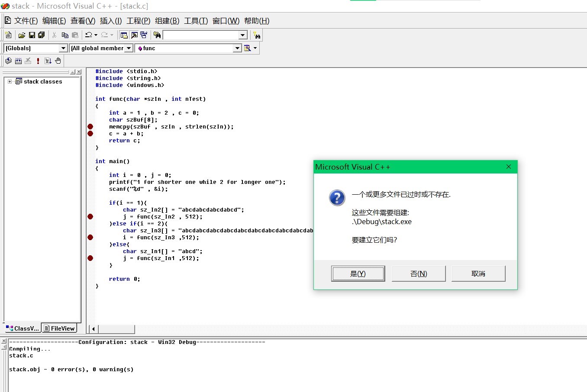Compile stack.c using the Compile icon

click(8, 61)
